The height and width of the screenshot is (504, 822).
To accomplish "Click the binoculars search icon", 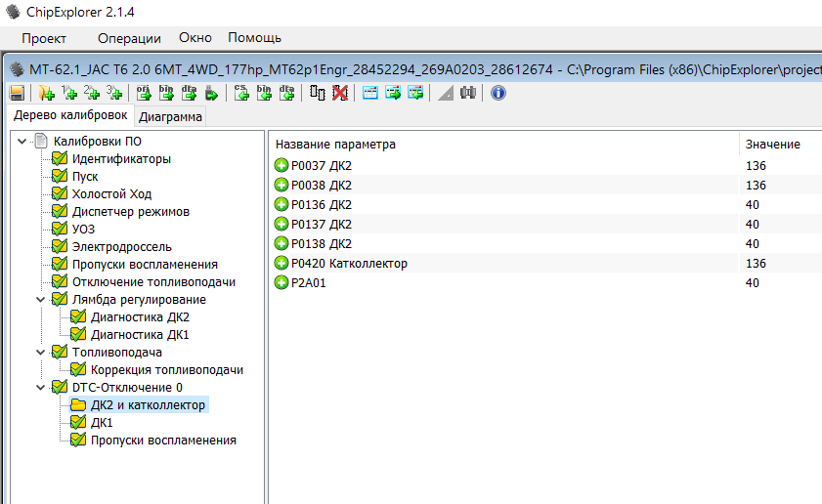I will click(x=467, y=93).
